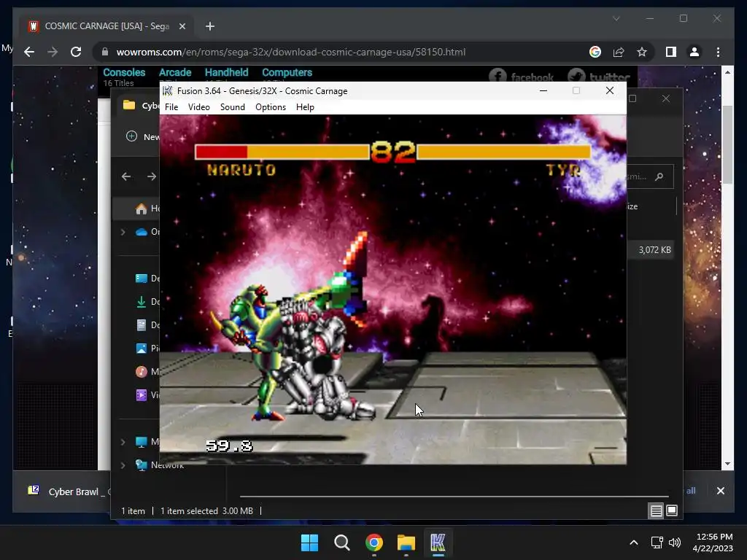The width and height of the screenshot is (747, 560).
Task: Open Music folder in Explorer sidebar
Action: [147, 372]
